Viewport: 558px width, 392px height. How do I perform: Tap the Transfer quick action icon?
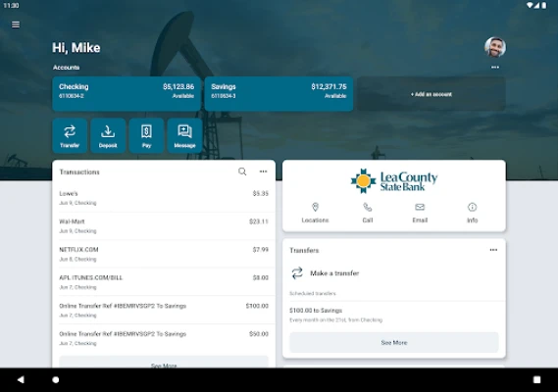[70, 135]
